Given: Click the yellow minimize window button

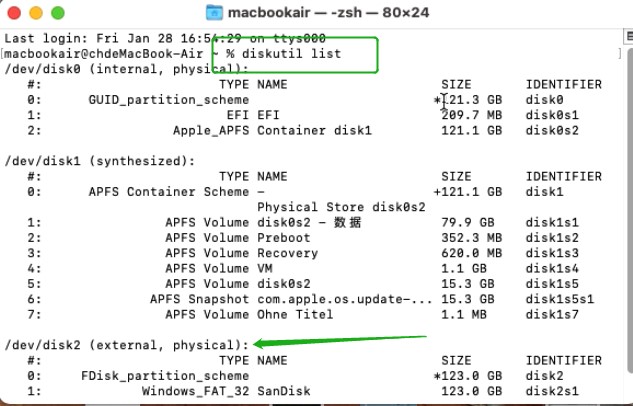Looking at the screenshot, I should tap(36, 13).
